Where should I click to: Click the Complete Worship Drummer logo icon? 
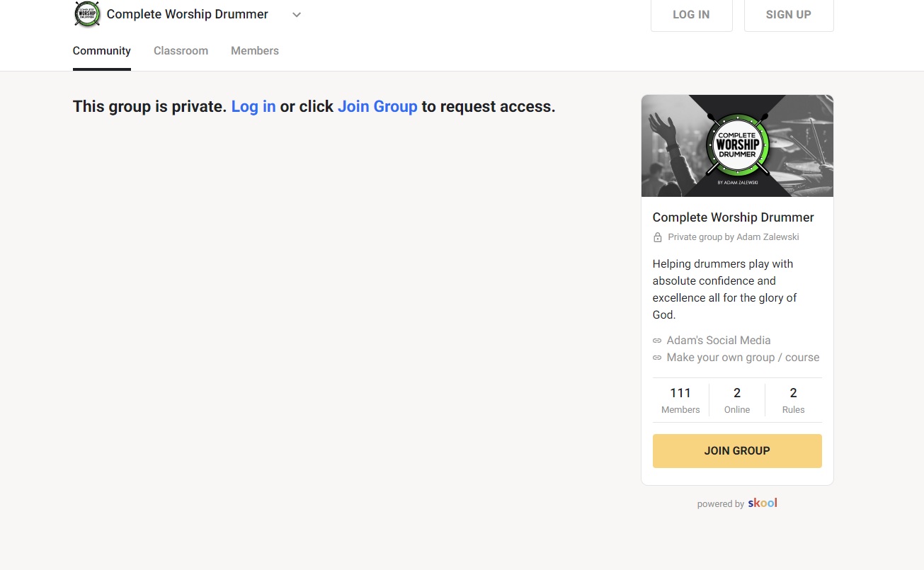click(x=86, y=13)
